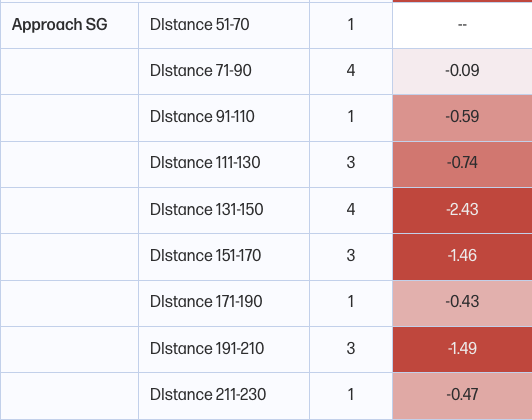Image resolution: width=532 pixels, height=420 pixels.
Task: Select the DIstance 171-190 row label
Action: [206, 302]
